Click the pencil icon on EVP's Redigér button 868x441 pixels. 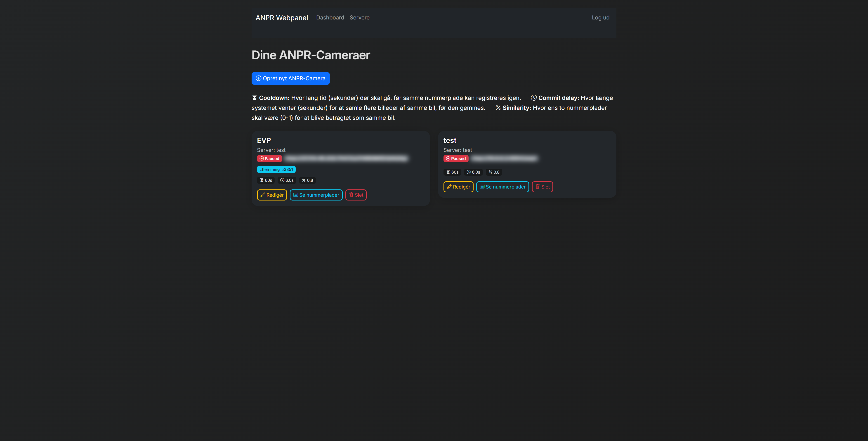[262, 195]
